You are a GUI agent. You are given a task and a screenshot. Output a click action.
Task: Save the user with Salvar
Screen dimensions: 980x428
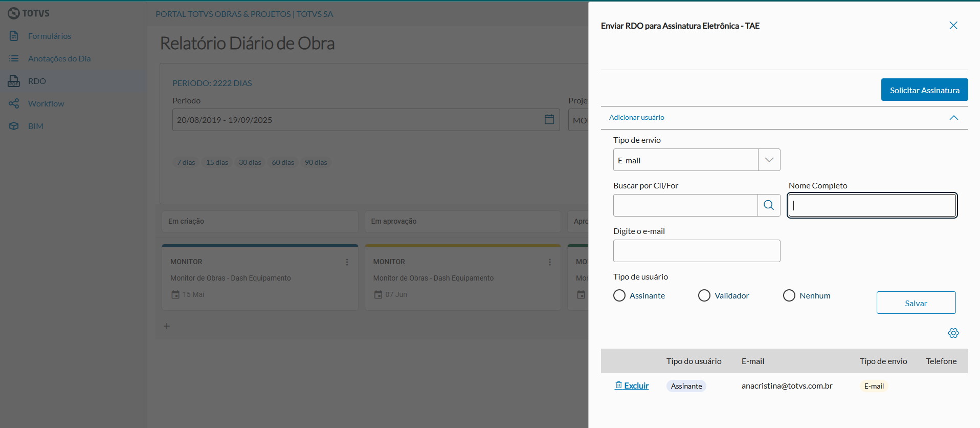(x=916, y=303)
